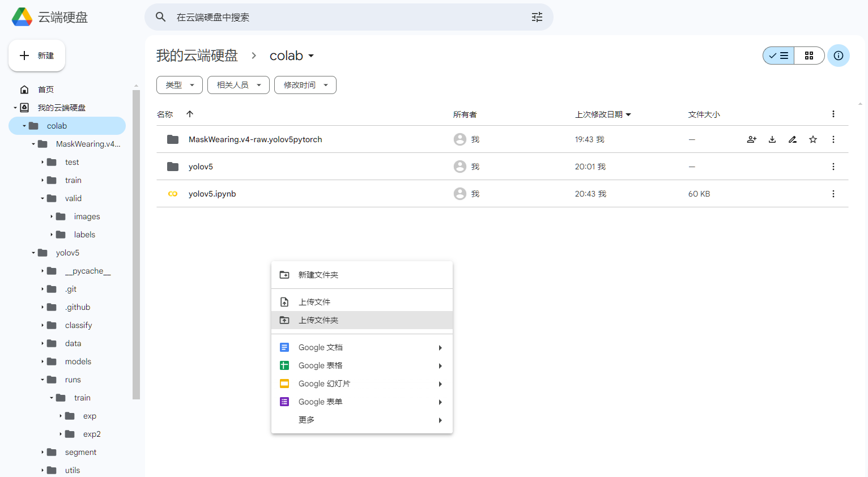The image size is (868, 477).
Task: Go to 我的云端硬盘 breadcrumb
Action: 197,56
